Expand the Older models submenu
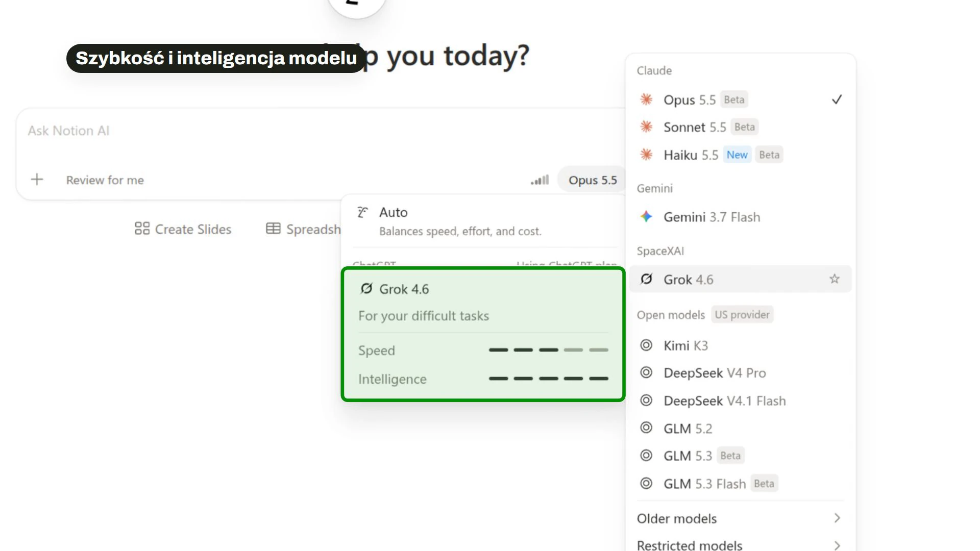980x551 pixels. [740, 518]
